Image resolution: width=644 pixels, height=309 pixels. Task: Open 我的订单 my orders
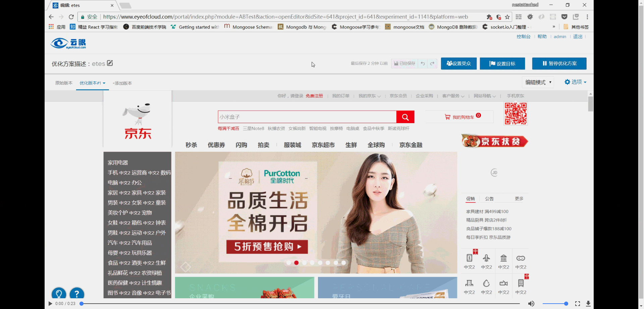pyautogui.click(x=340, y=96)
